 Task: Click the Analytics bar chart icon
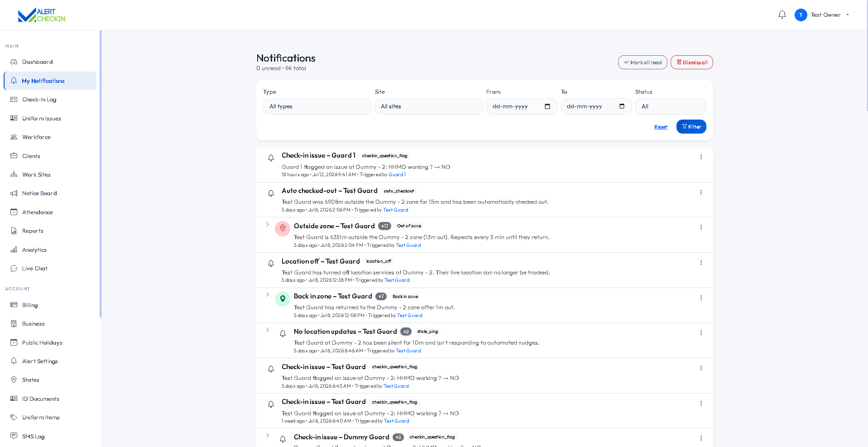coord(14,250)
